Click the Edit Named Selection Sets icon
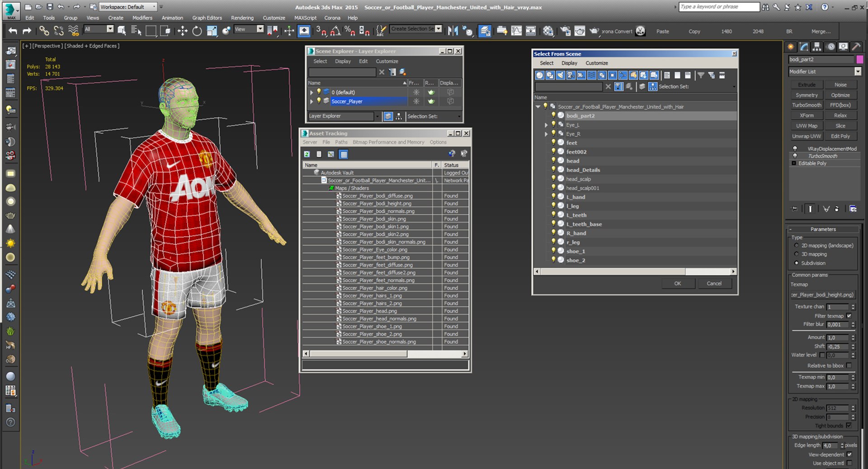Screen dimensions: 868x469 click(x=381, y=31)
